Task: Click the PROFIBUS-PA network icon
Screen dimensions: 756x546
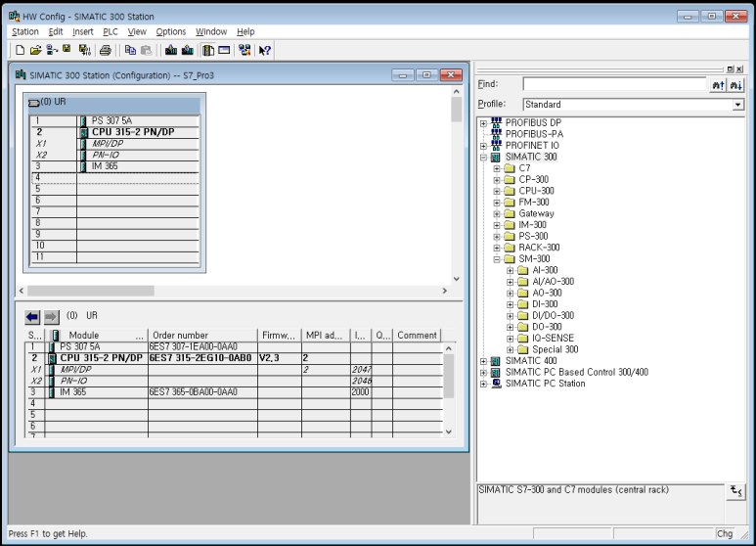Action: tap(496, 134)
